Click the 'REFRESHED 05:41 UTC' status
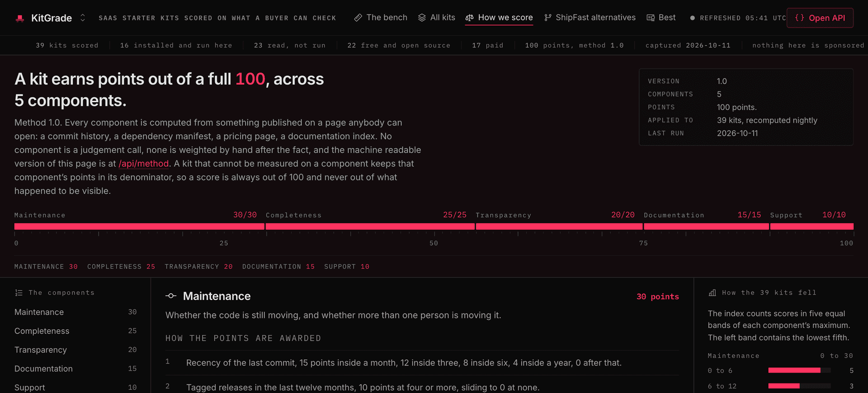868x393 pixels. pos(738,18)
